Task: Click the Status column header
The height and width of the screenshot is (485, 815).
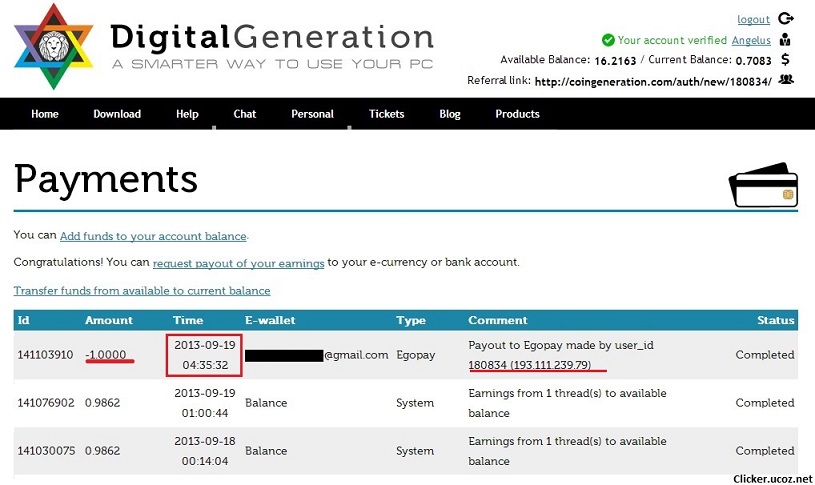Action: click(775, 320)
